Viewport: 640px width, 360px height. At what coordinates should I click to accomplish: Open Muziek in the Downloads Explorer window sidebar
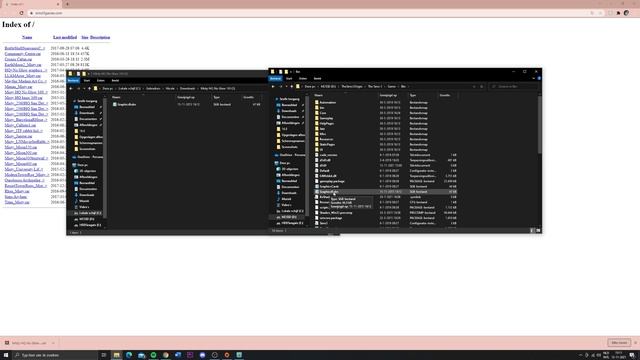pyautogui.click(x=84, y=201)
